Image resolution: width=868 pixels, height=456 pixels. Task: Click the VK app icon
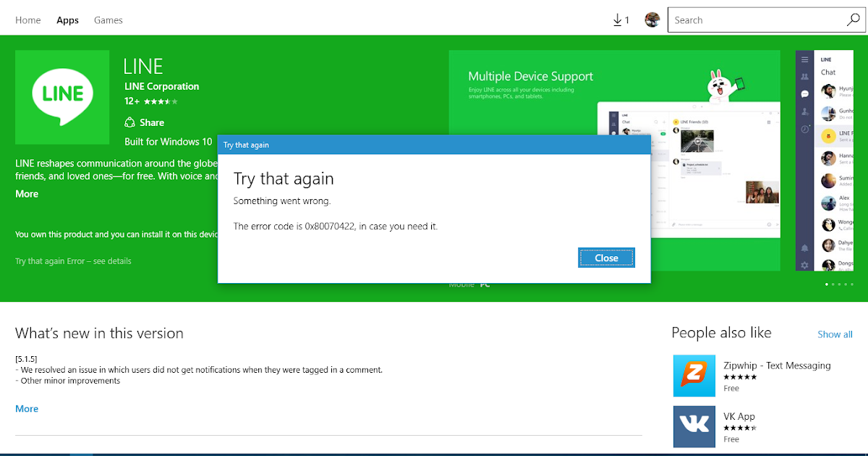[x=694, y=426]
